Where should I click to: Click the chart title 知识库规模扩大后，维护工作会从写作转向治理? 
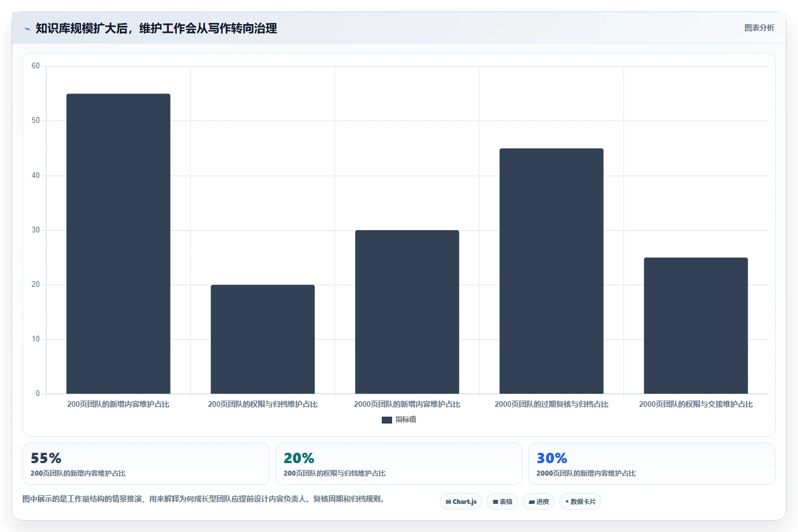tap(156, 28)
